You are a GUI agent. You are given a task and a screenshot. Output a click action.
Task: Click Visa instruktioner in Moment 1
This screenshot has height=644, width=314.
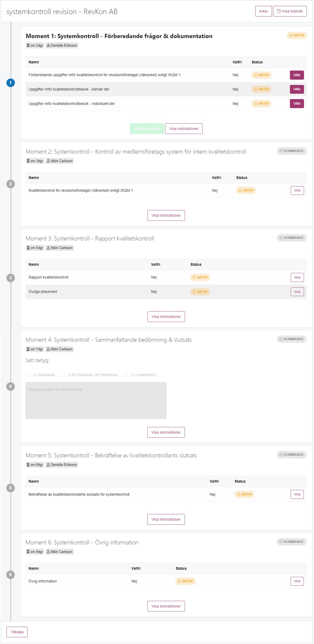click(184, 129)
